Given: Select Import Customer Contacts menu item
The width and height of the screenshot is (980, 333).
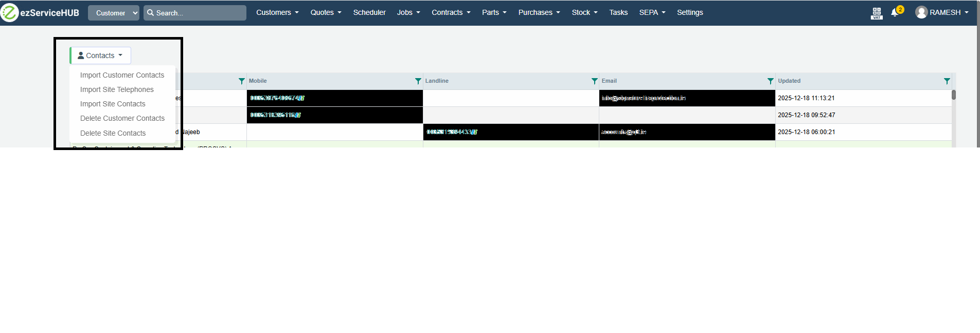Looking at the screenshot, I should pyautogui.click(x=122, y=75).
